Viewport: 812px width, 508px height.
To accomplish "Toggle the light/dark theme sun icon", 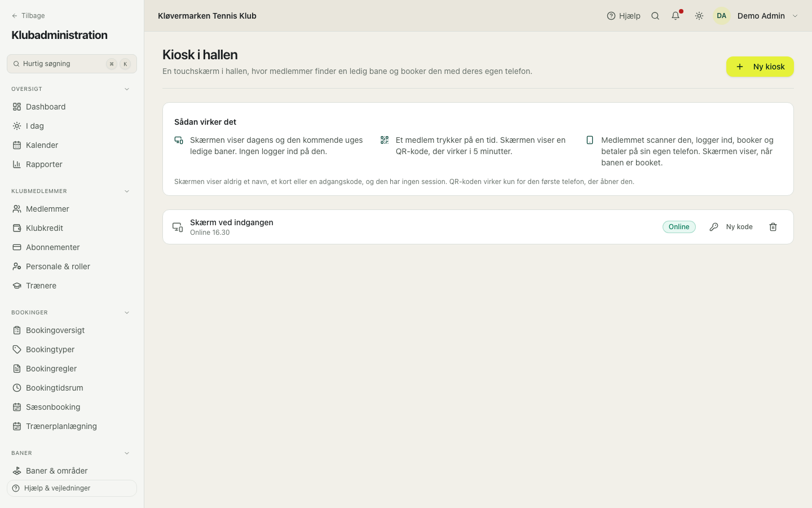I will tap(699, 16).
